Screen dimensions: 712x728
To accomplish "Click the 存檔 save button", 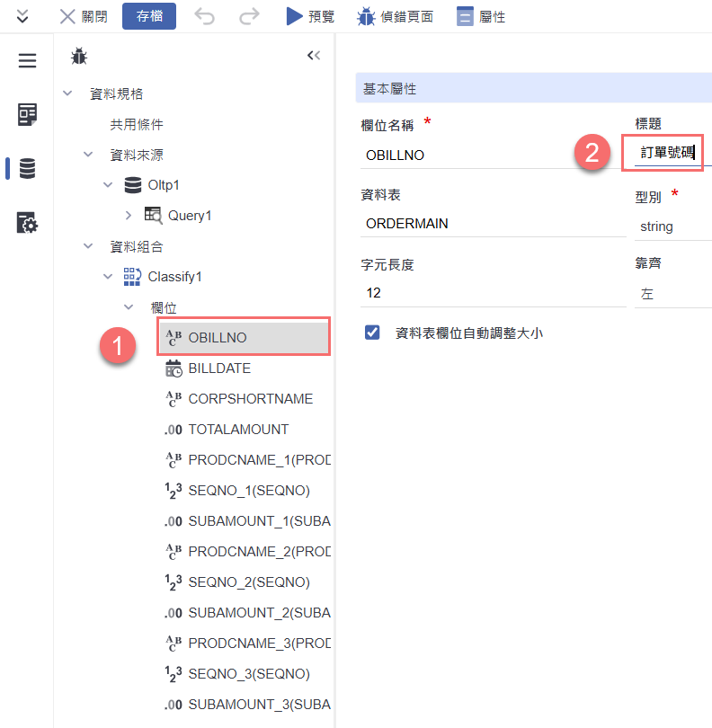I will click(149, 16).
